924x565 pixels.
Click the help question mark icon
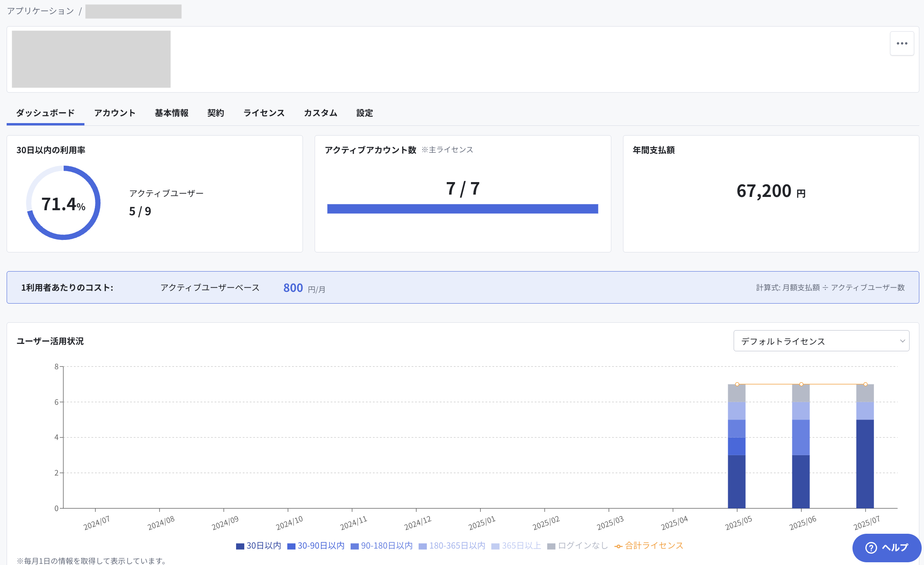coord(871,548)
